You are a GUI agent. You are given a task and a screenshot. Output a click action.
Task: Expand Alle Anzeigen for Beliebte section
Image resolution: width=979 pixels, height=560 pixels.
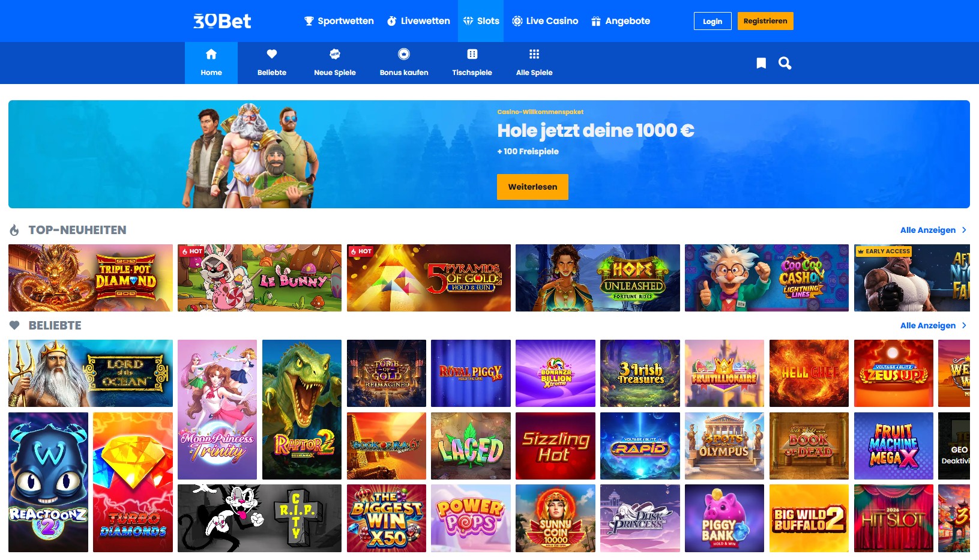point(933,325)
